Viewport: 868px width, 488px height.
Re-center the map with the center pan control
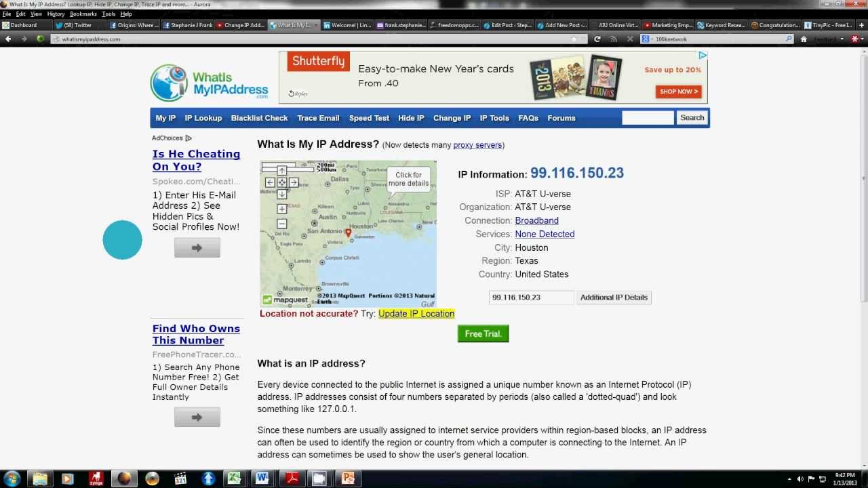[x=281, y=182]
